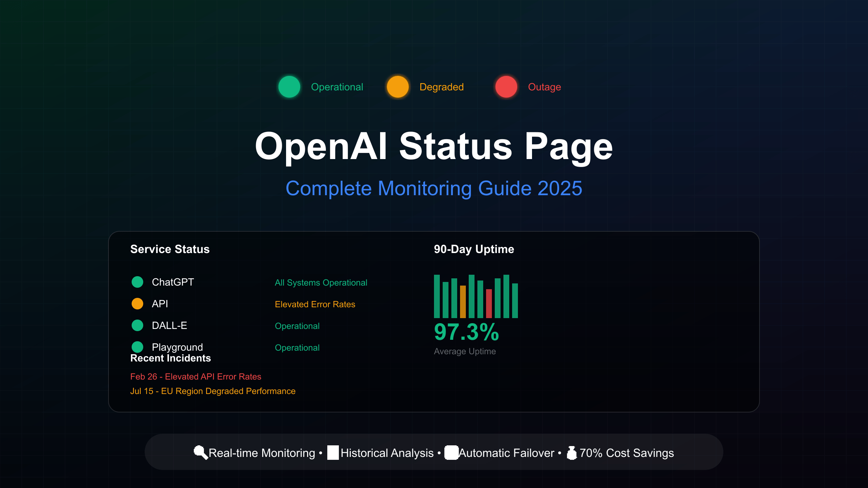Click the 'Outage' legend label
868x488 pixels.
coord(544,87)
